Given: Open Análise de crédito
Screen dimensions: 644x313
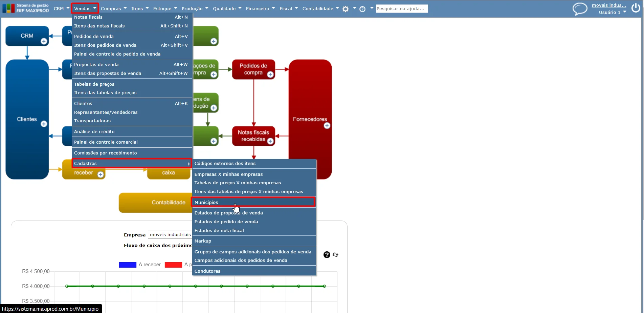Looking at the screenshot, I should click(132, 131).
